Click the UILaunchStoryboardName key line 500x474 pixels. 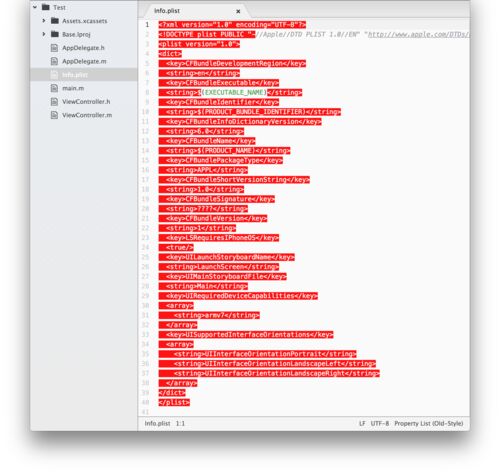226,257
